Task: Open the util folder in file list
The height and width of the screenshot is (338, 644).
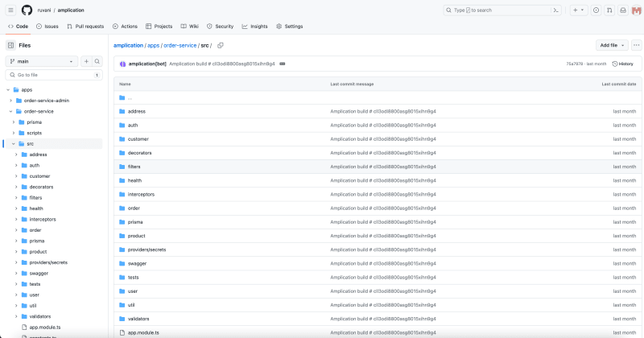Action: click(x=131, y=305)
